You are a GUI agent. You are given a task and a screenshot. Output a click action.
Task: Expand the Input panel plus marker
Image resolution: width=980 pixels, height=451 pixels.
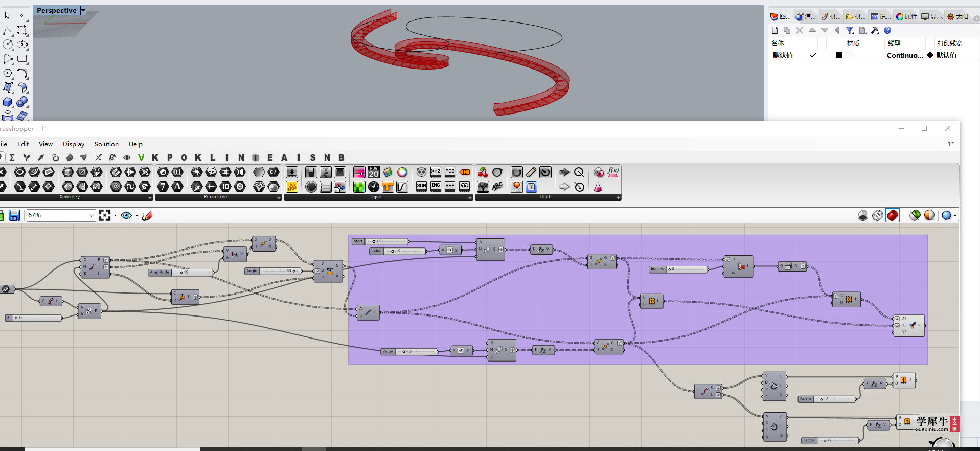pos(470,197)
